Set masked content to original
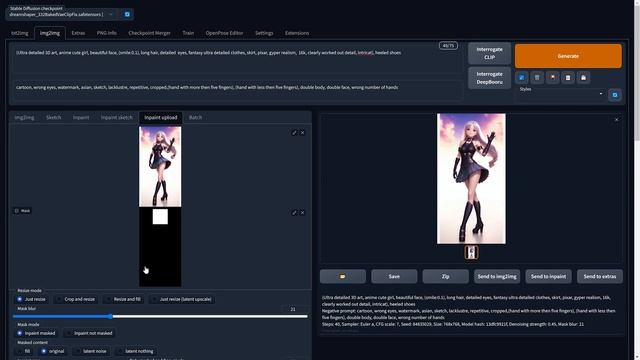 [x=53, y=351]
